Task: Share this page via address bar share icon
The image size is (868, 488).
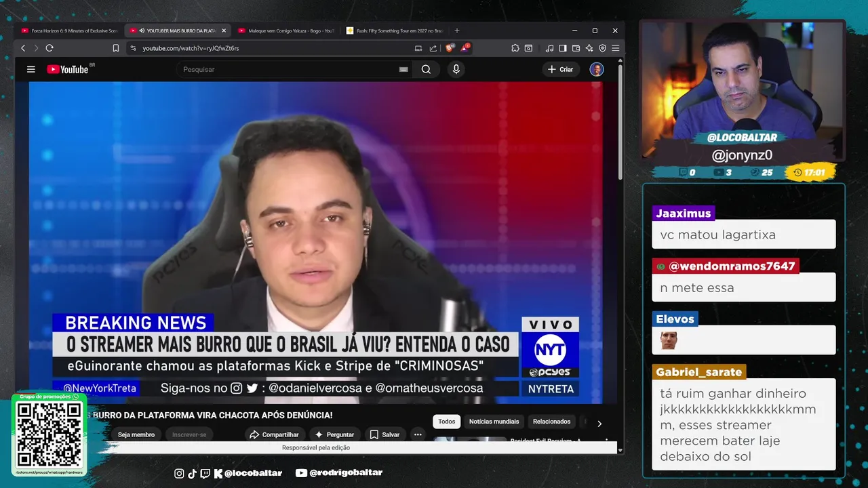Action: pos(433,48)
